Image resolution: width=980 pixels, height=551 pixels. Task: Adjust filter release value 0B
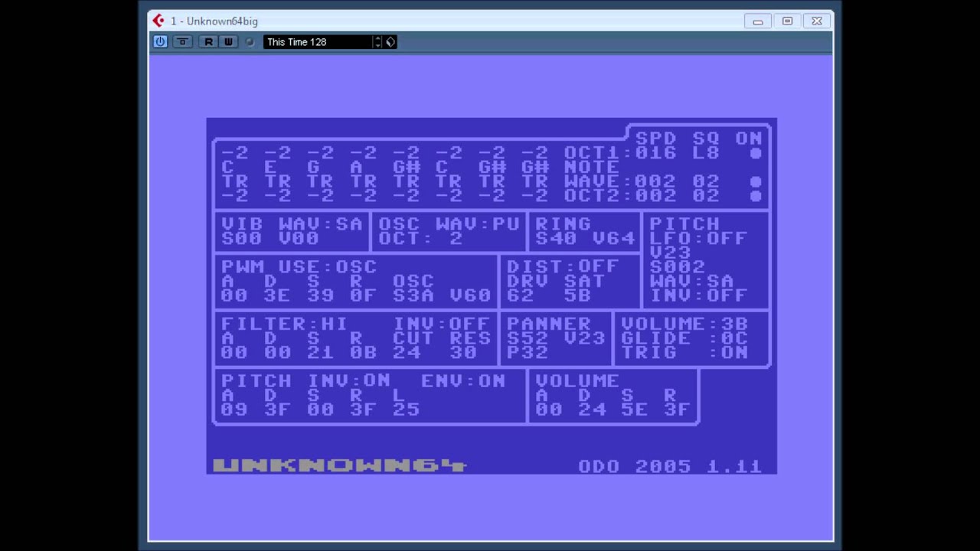click(363, 353)
